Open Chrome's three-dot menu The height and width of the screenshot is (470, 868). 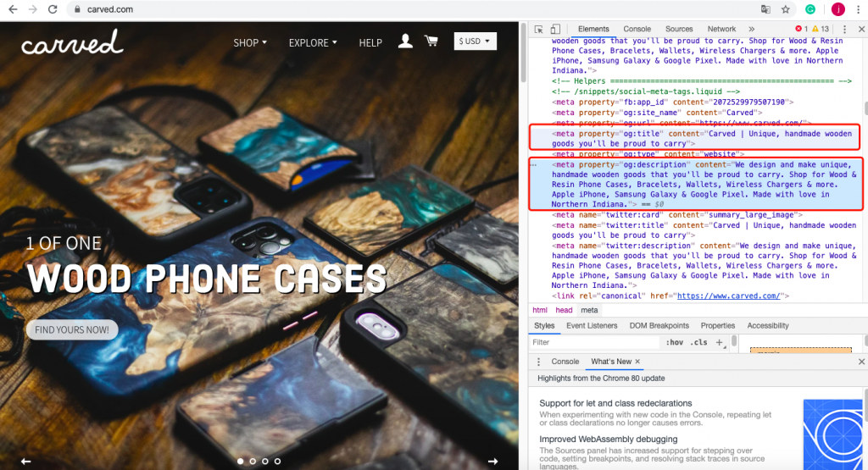coord(859,9)
